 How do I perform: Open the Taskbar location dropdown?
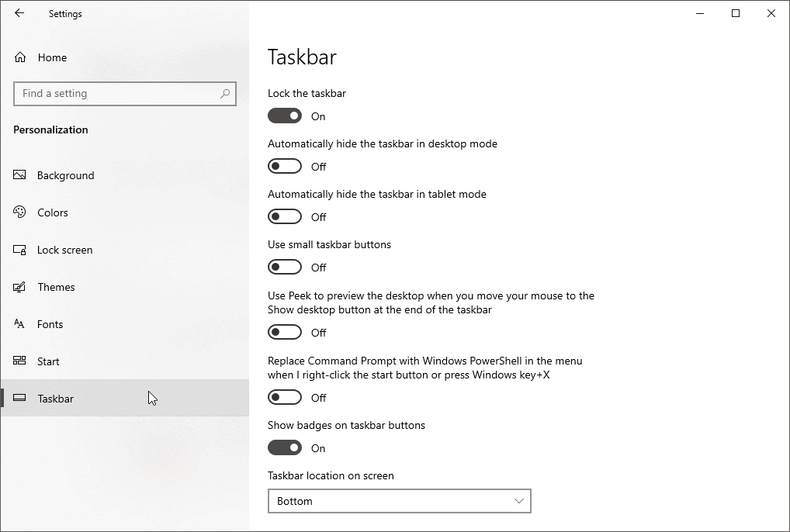pyautogui.click(x=399, y=501)
